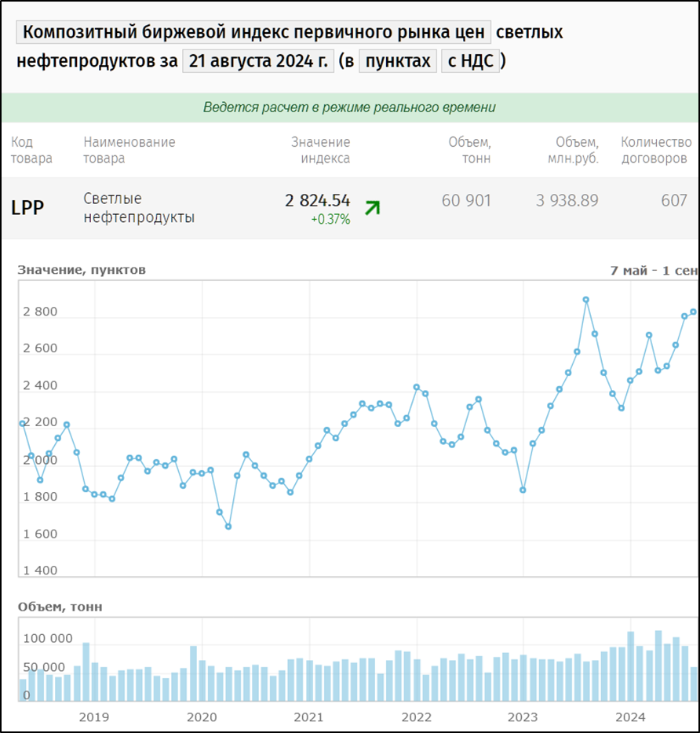The height and width of the screenshot is (733, 700).
Task: Select the LPP product code
Action: point(27,207)
